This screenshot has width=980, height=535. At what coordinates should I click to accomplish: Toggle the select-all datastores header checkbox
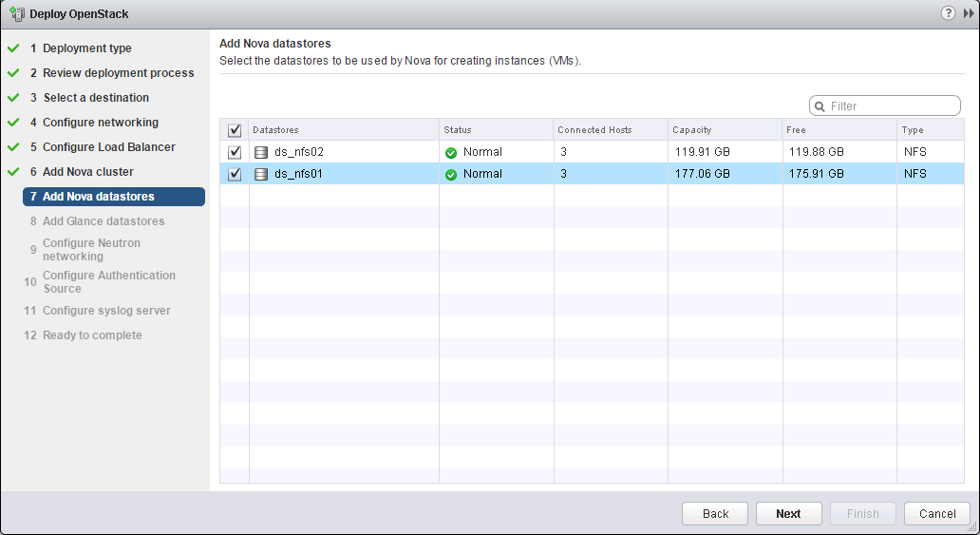(235, 130)
